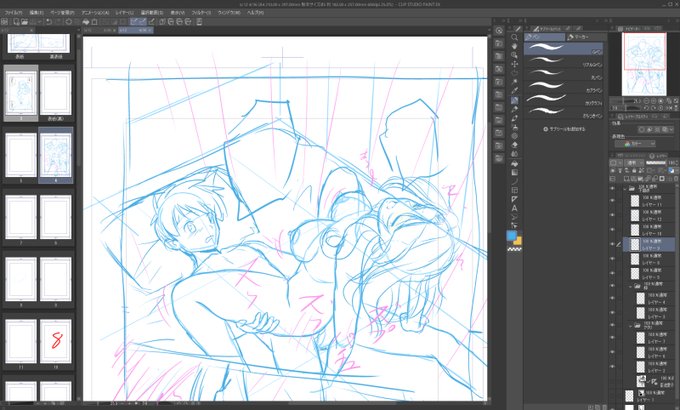Screen dimensions: 680x410
Task: Open the 編集 menu
Action: (36, 13)
